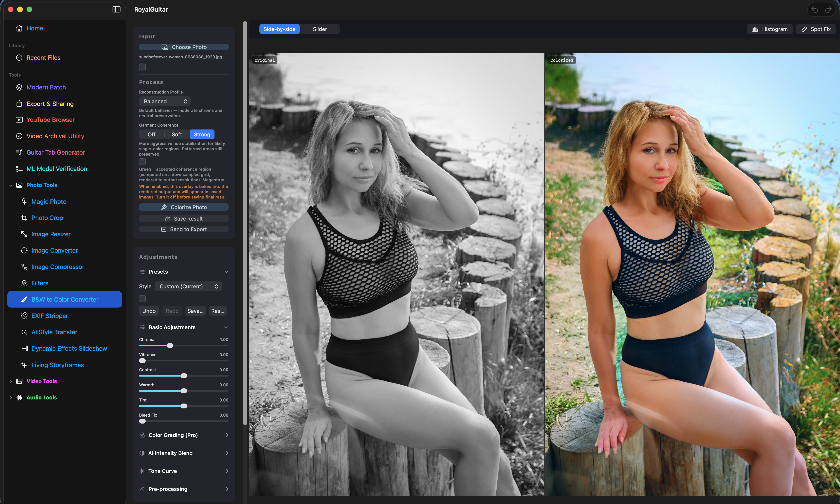The width and height of the screenshot is (840, 504).
Task: Open the Guitar Tab Generator music icon
Action: [x=19, y=153]
